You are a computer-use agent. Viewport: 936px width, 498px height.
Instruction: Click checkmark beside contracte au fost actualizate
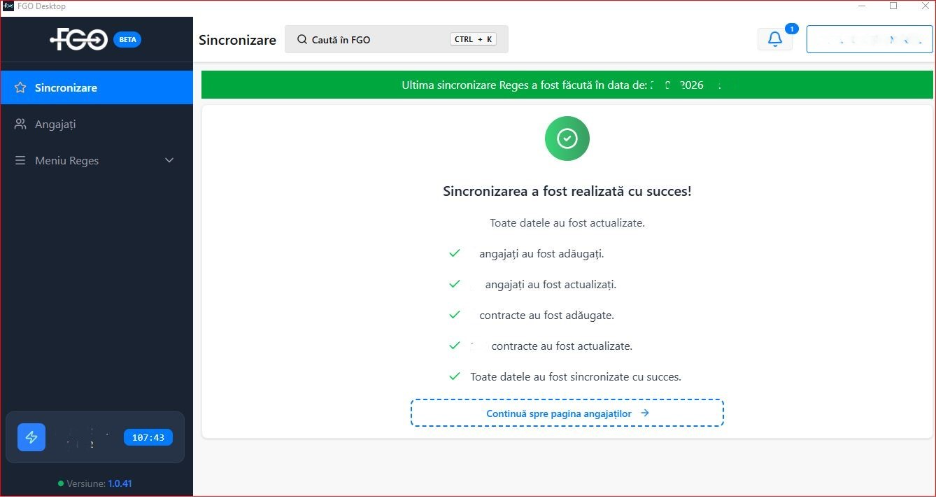[x=455, y=345]
